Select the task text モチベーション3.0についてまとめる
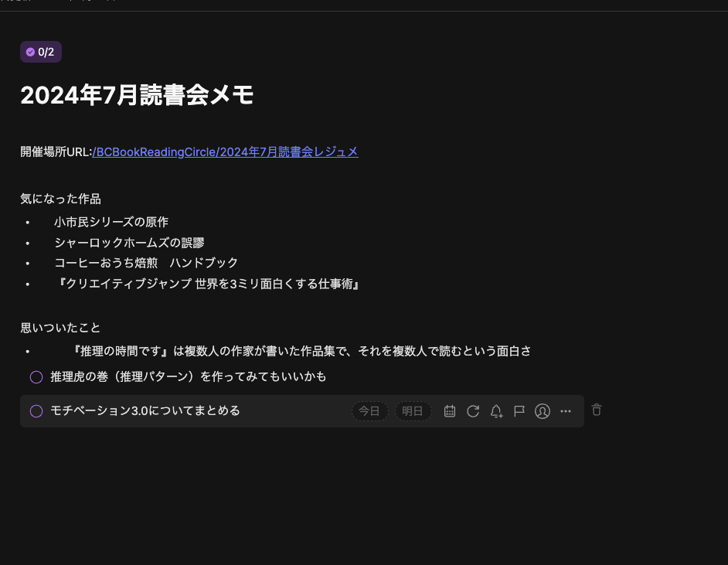Viewport: 728px width, 565px height. pos(145,411)
